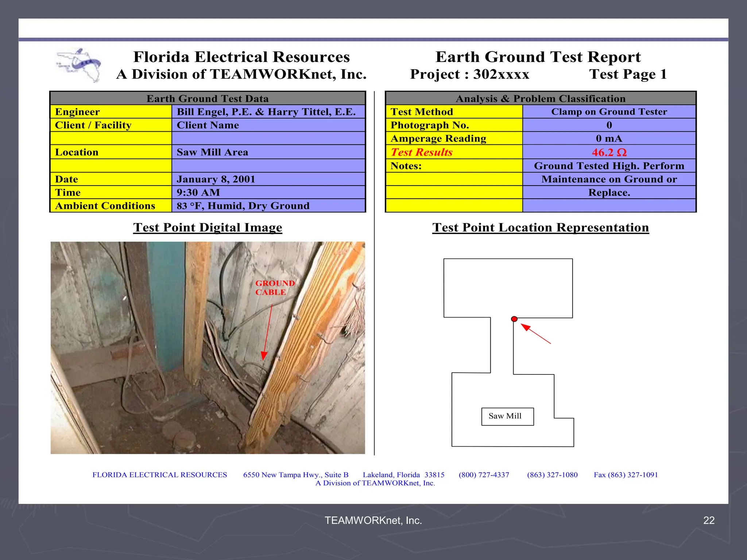Click the slide number 22
Screen dimensions: 747x560
tap(709, 521)
